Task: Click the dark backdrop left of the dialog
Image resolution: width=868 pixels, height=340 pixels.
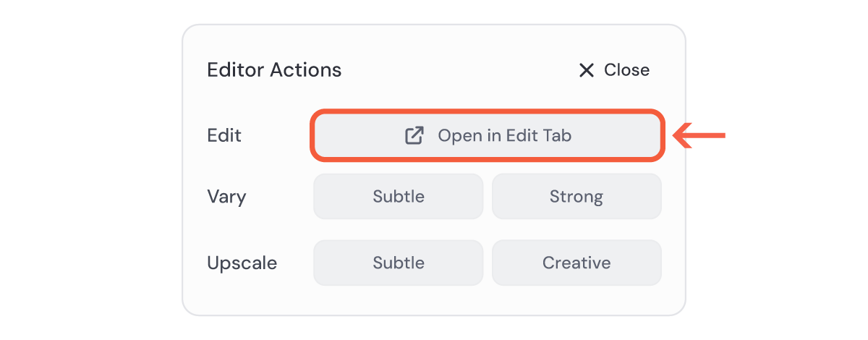Action: (87, 170)
